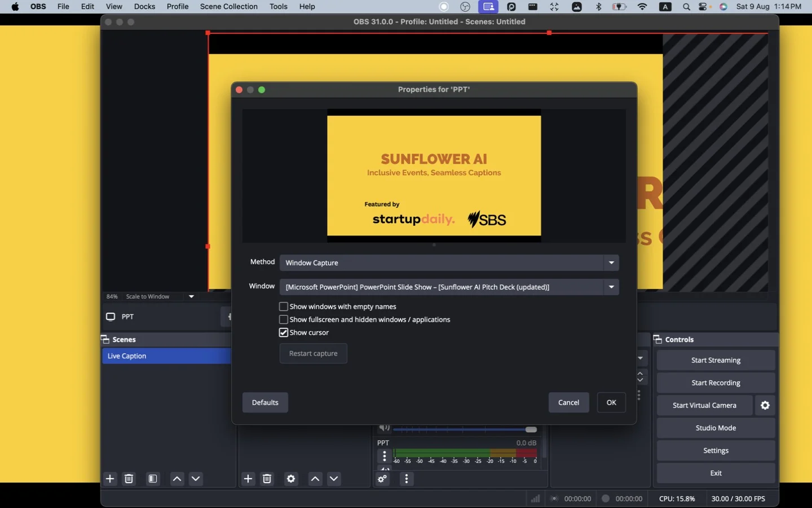Click the slide preview thumbnail in Properties
This screenshot has width=812, height=508.
tap(434, 176)
